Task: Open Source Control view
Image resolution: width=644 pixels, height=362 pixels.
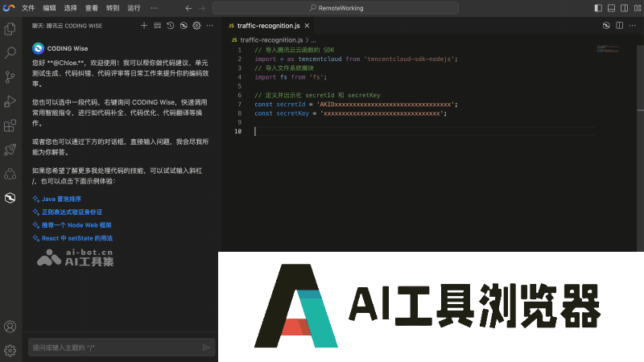Action: pos(10,76)
